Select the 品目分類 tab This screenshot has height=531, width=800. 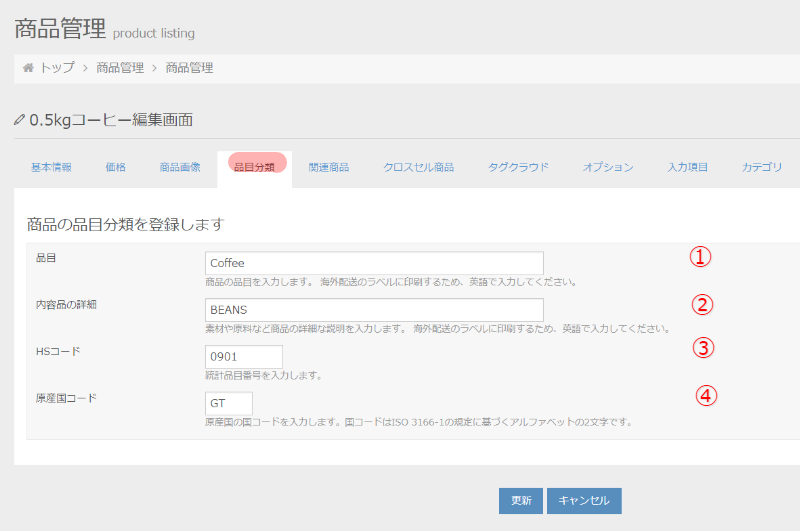pos(255,167)
